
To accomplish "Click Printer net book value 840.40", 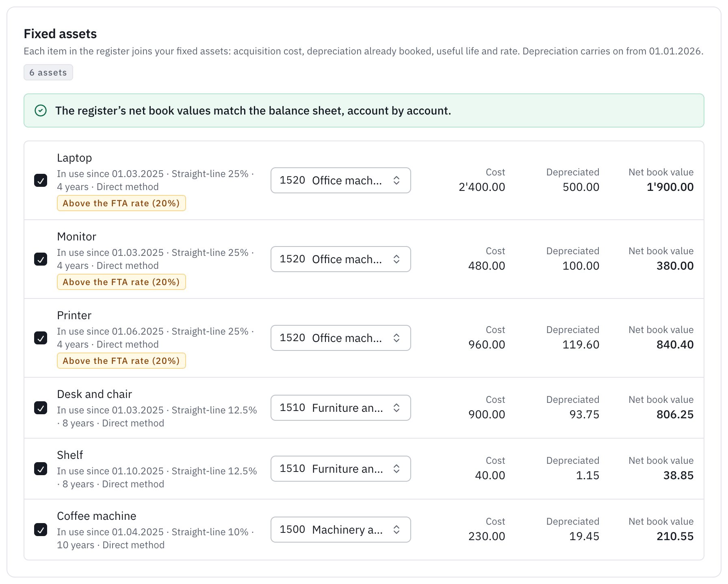I will point(675,344).
